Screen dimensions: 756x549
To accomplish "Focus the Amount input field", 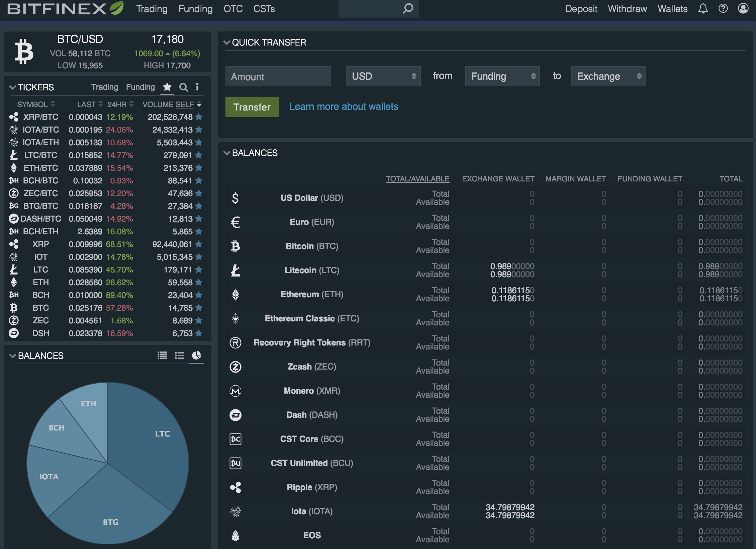I will pyautogui.click(x=278, y=76).
